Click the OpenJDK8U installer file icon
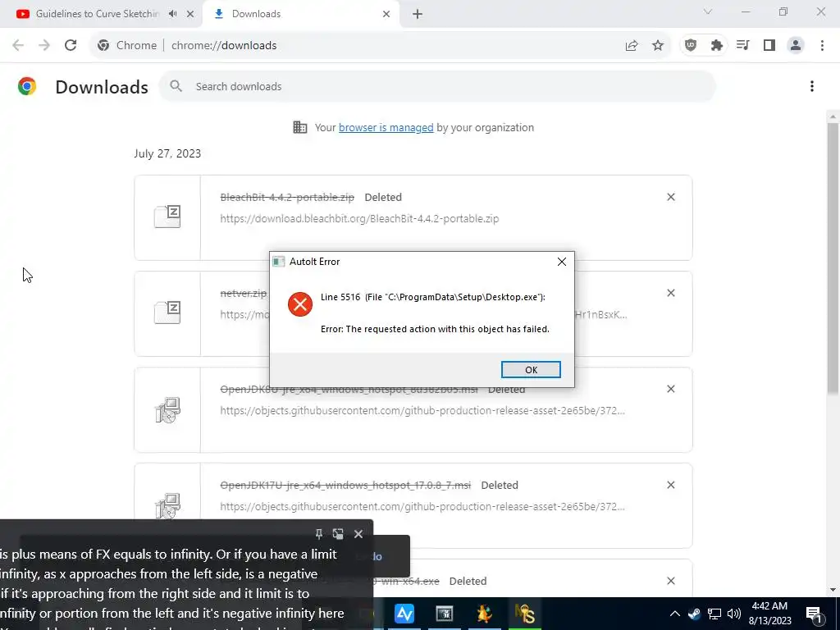840x630 pixels. pyautogui.click(x=167, y=410)
